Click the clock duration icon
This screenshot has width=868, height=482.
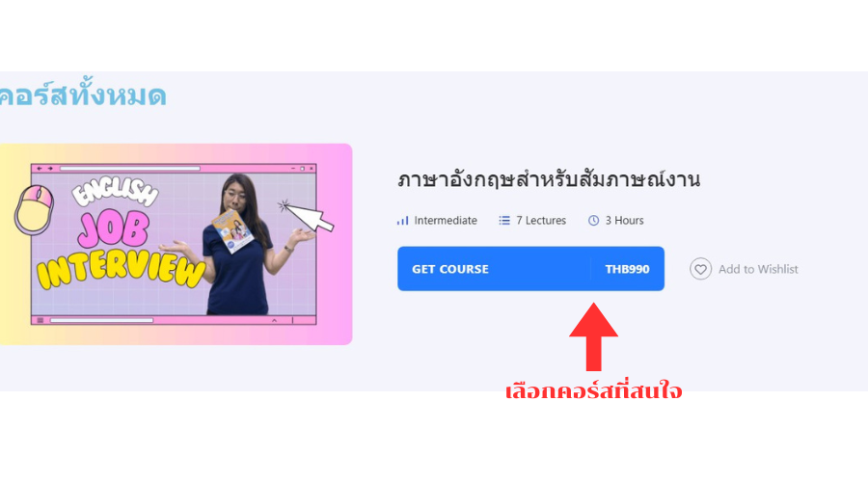[x=593, y=221]
